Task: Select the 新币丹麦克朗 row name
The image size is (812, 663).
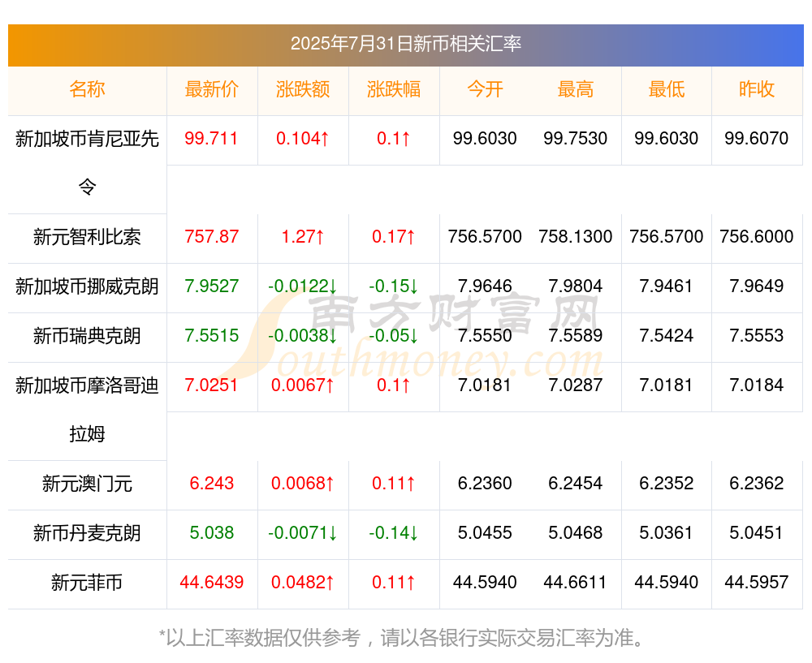Action: coord(87,533)
